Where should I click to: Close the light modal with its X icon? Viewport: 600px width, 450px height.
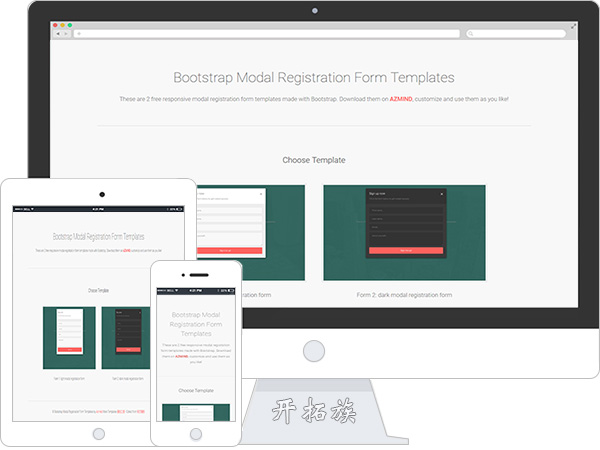pos(261,194)
